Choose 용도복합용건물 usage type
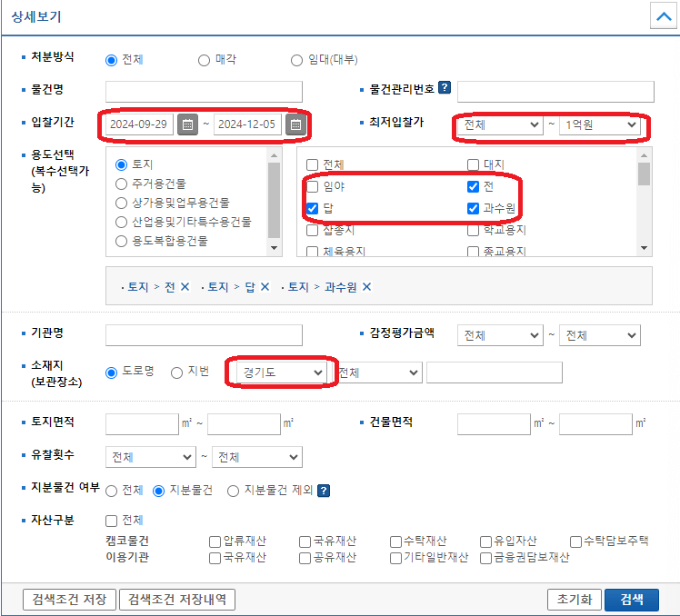 tap(122, 241)
